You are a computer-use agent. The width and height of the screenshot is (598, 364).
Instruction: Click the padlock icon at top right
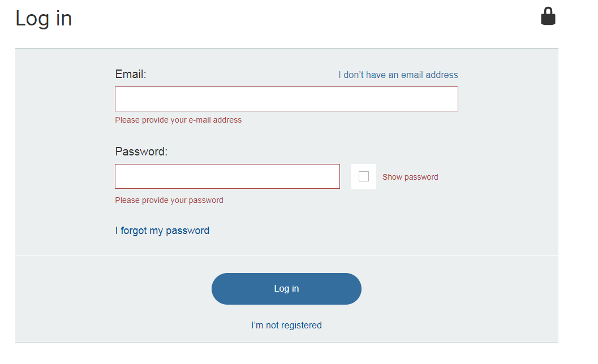pos(548,16)
